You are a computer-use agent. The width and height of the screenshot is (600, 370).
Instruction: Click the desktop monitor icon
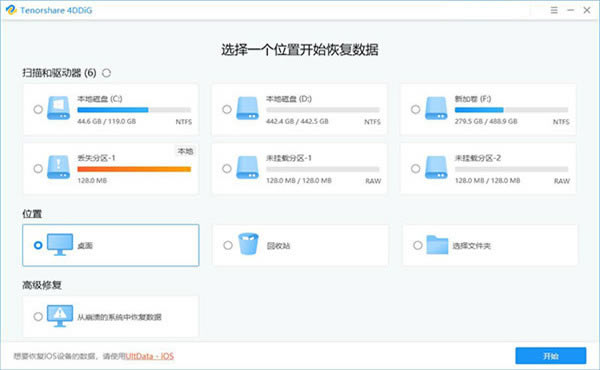60,244
